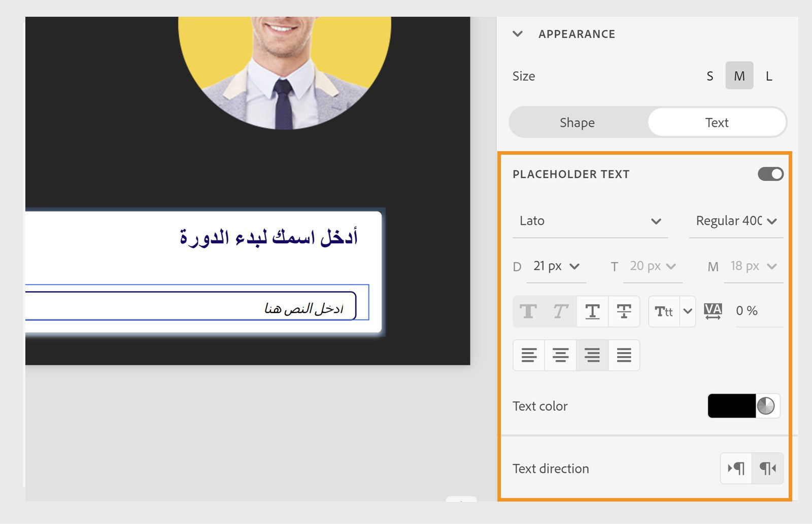
Task: Switch to the Shape tab
Action: pyautogui.click(x=577, y=122)
